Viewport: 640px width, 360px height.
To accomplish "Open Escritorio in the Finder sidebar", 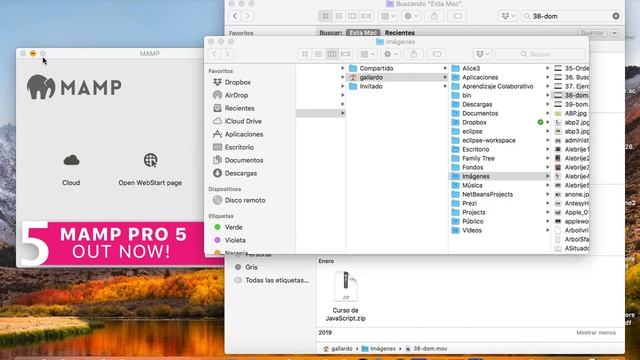I will (x=239, y=147).
